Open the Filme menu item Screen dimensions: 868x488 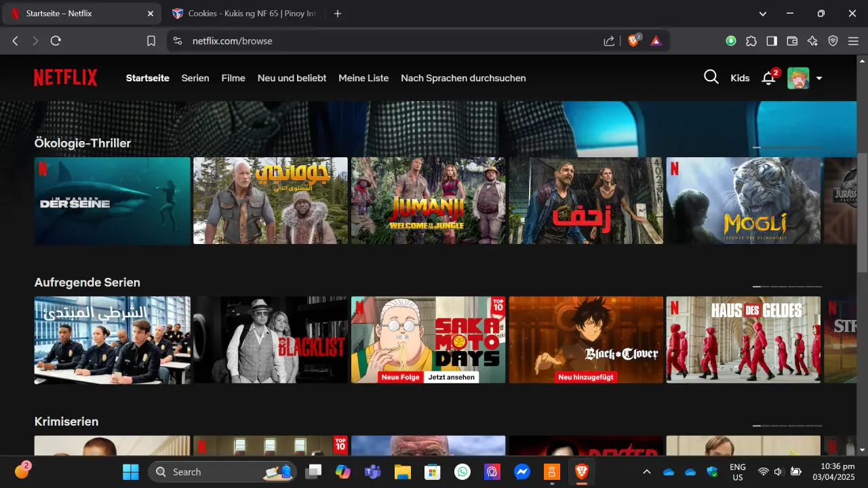233,78
